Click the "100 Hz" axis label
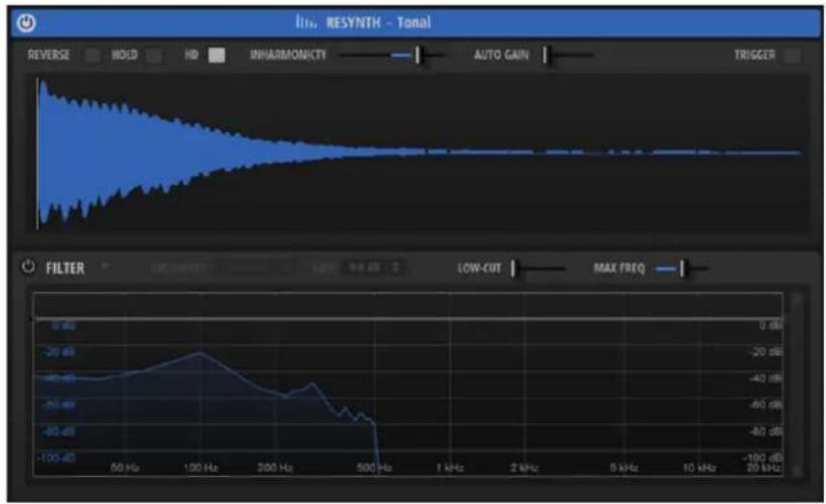 pos(200,467)
